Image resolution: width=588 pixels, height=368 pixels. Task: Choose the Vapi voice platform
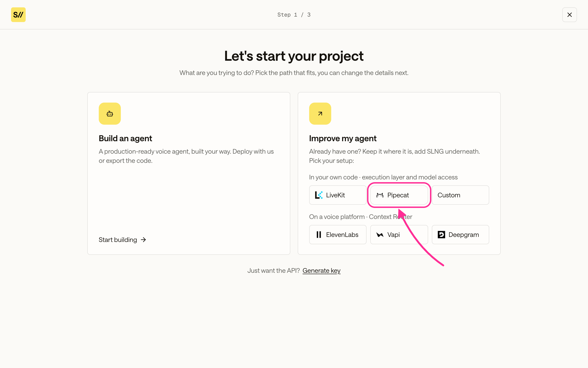point(399,235)
